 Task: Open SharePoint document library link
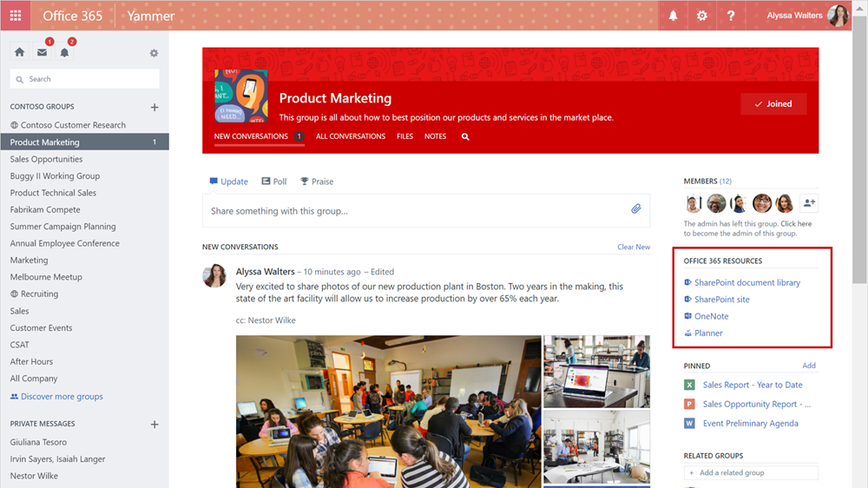coord(746,282)
